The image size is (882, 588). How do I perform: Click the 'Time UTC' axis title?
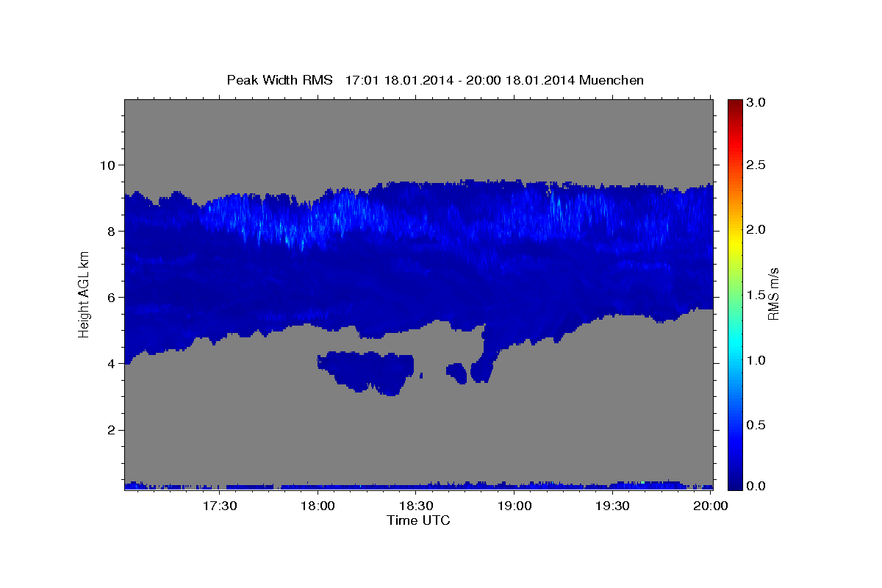pos(418,520)
